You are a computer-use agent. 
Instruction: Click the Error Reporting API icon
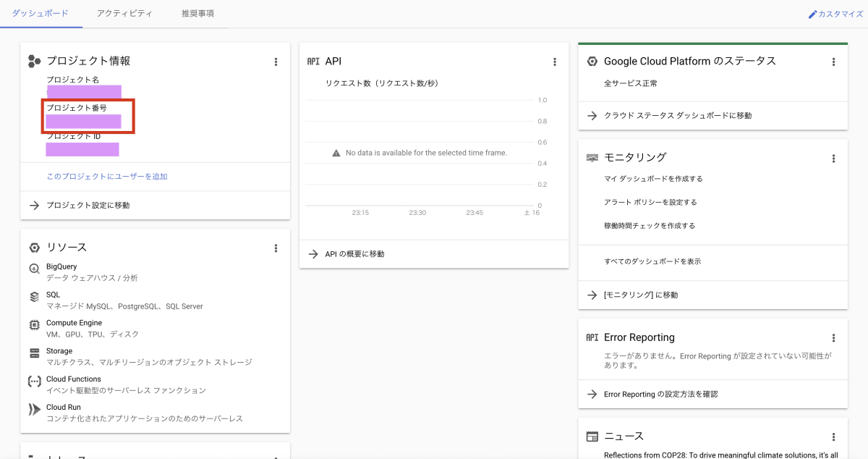coord(592,337)
